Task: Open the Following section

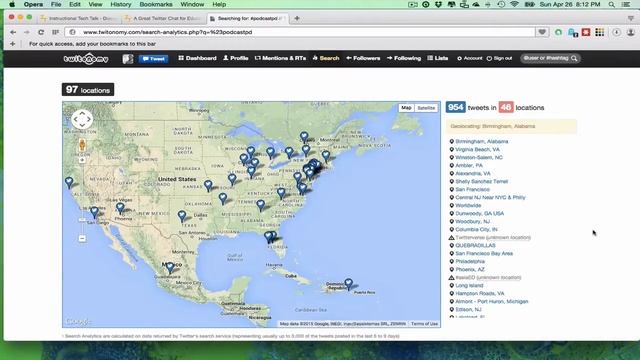Action: (x=404, y=58)
